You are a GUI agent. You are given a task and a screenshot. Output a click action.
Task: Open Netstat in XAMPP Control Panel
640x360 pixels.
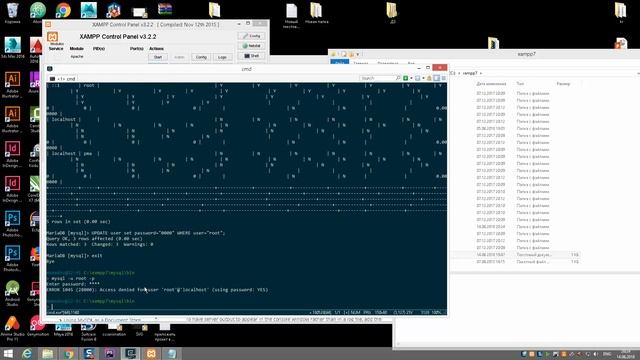point(251,46)
